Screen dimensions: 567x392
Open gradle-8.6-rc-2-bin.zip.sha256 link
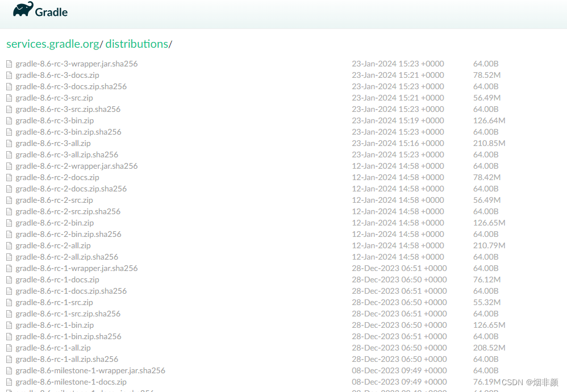[x=68, y=234]
